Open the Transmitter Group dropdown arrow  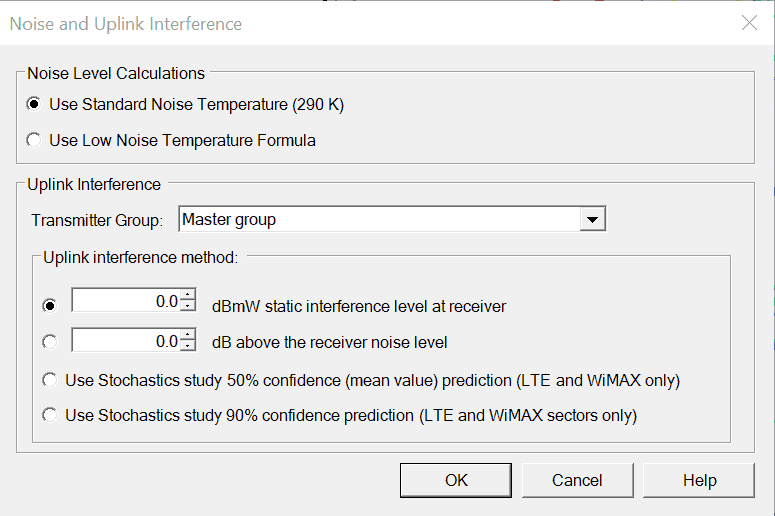[x=593, y=219]
